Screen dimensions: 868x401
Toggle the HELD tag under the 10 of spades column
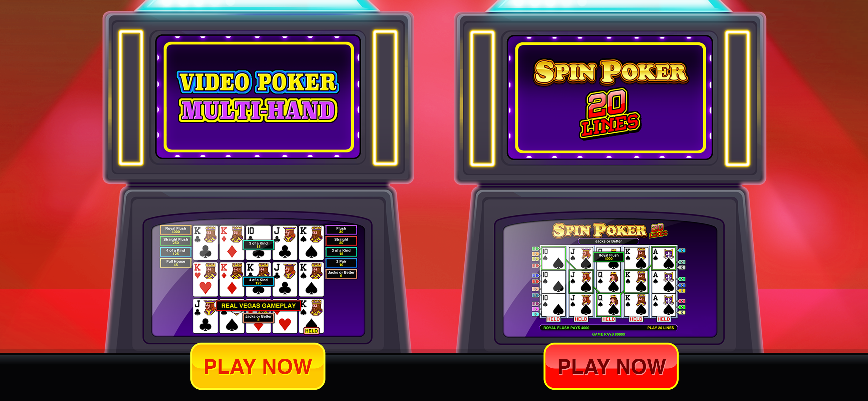pyautogui.click(x=553, y=319)
